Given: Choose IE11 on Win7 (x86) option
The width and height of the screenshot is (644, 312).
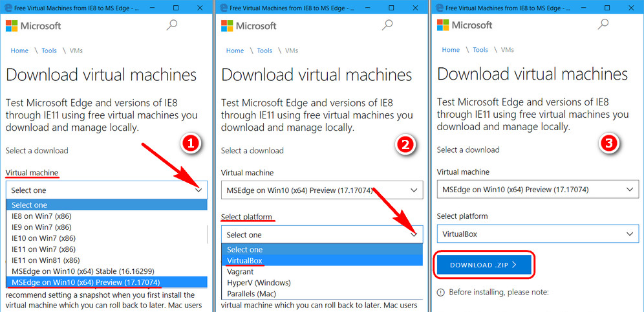Looking at the screenshot, I should [x=107, y=249].
